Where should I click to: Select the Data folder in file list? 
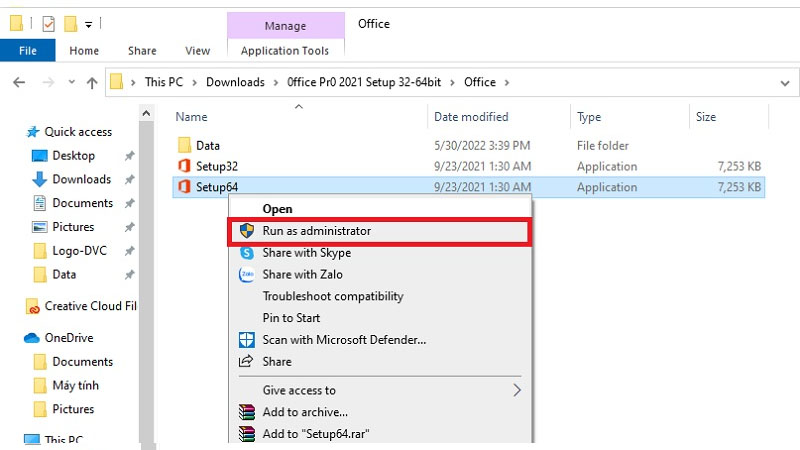point(207,146)
